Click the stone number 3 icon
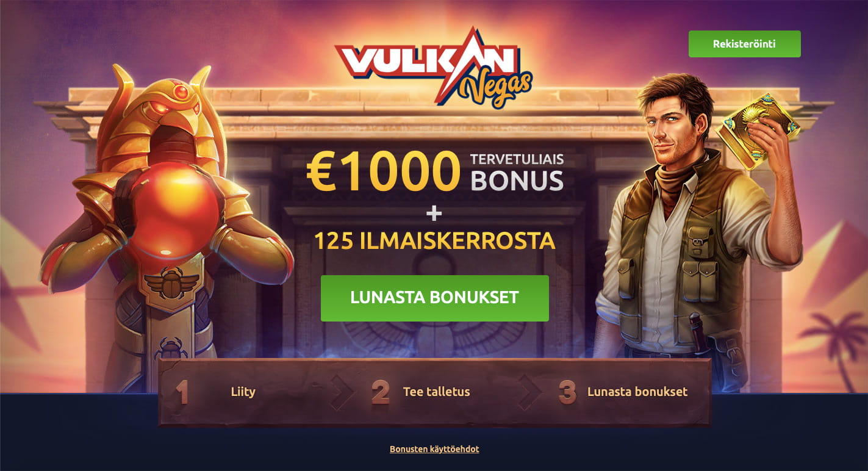The image size is (868, 471). pos(567,392)
